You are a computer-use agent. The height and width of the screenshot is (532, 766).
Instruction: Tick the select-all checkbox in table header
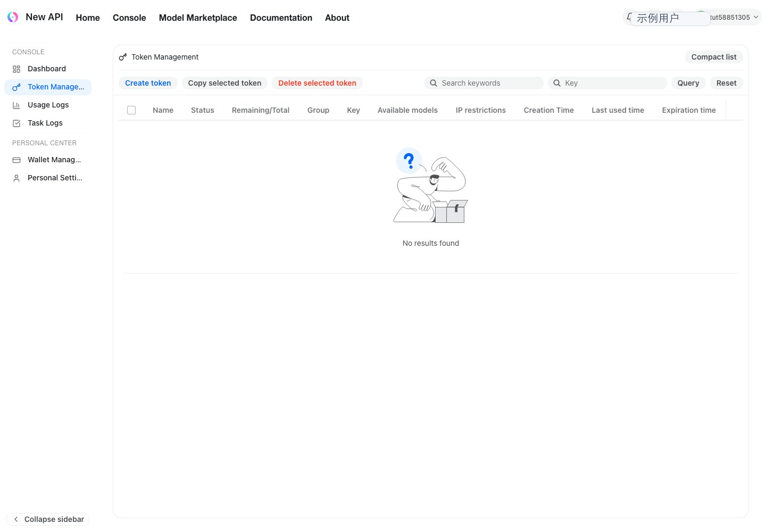(131, 110)
